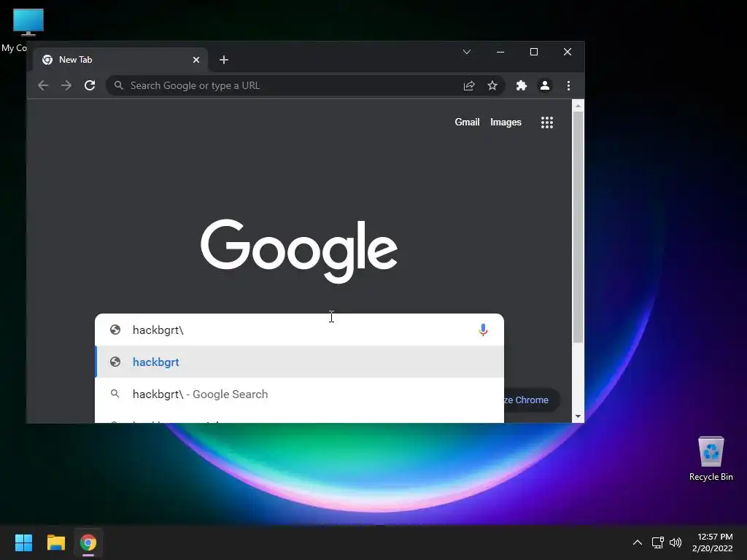
Task: Select the hackbgrt suggestion
Action: [299, 362]
